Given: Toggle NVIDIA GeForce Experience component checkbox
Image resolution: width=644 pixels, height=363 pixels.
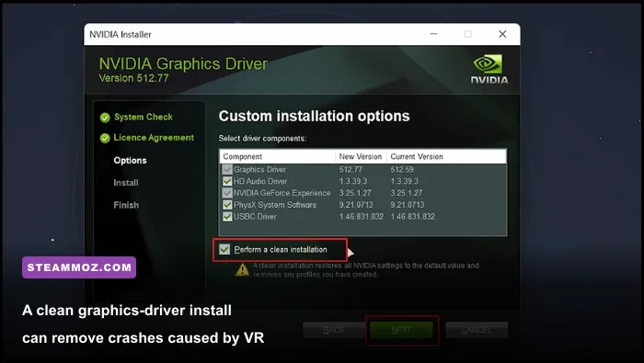Looking at the screenshot, I should [227, 193].
